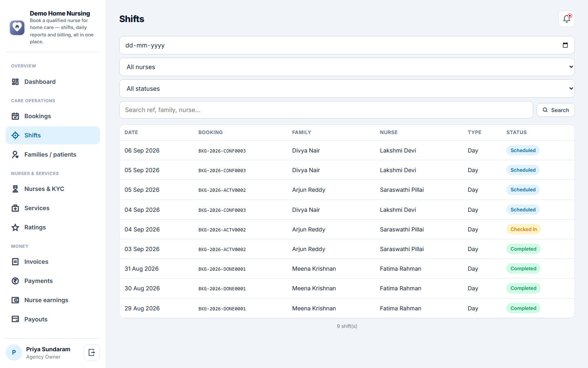Click the Payouts card icon
The image size is (588, 368).
[16, 319]
